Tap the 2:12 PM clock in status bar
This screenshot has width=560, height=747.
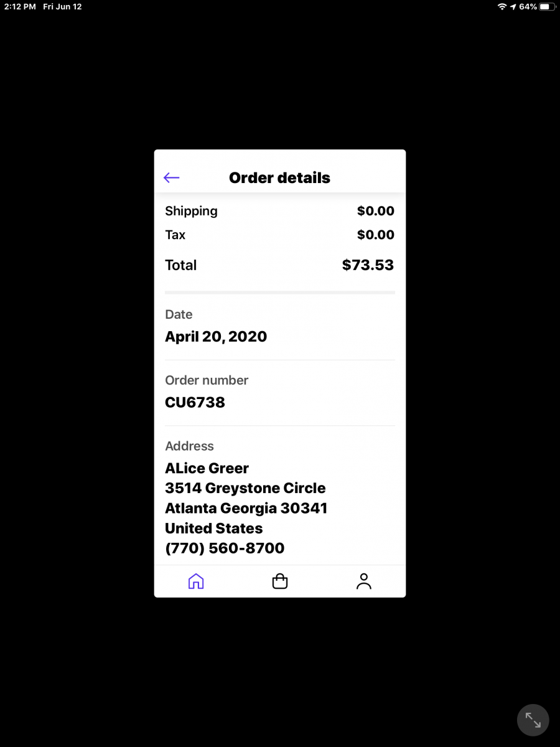[x=20, y=6]
